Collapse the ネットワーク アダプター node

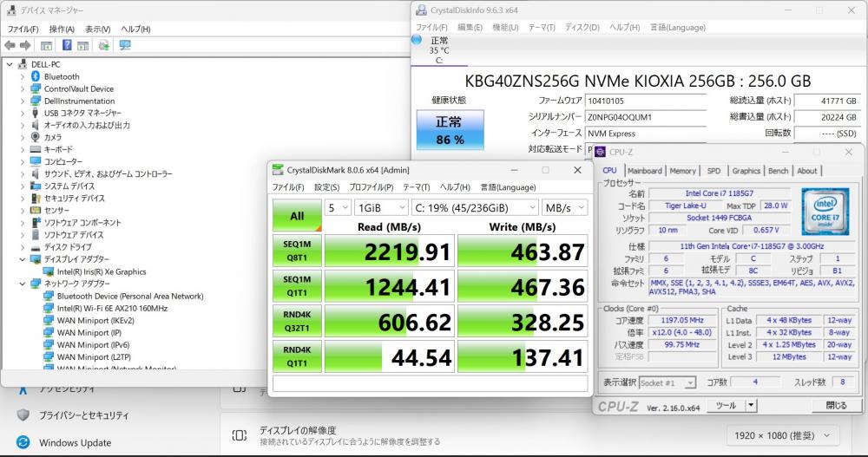(x=23, y=284)
